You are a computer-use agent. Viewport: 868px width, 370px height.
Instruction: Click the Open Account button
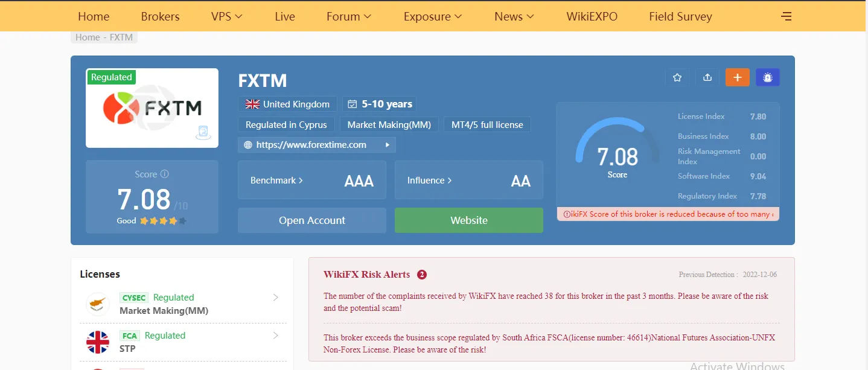312,220
